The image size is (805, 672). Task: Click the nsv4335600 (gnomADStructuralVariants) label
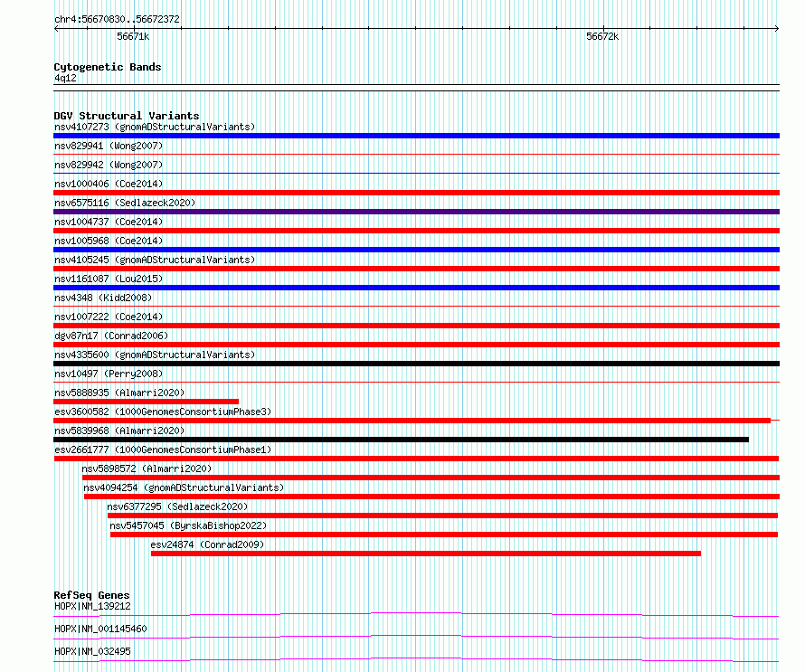(155, 355)
